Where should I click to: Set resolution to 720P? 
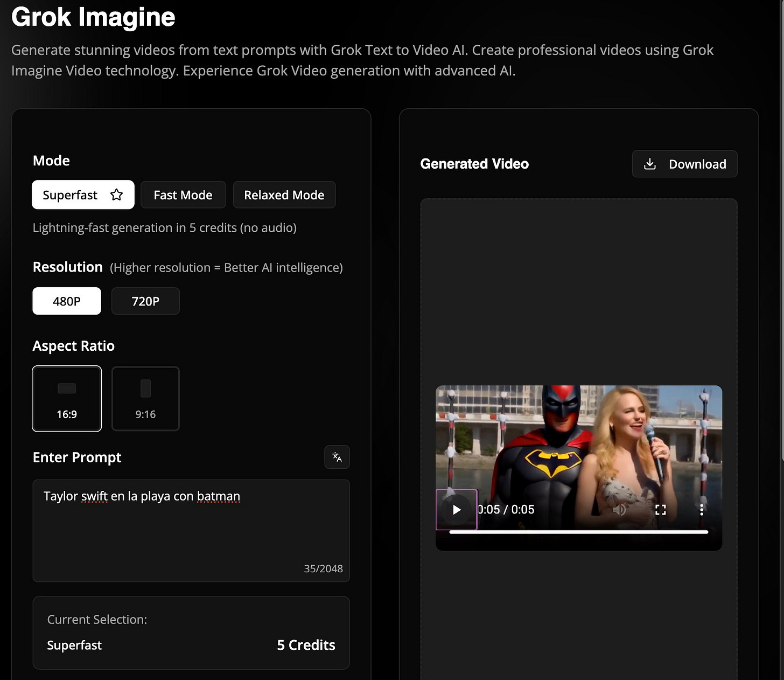click(145, 301)
